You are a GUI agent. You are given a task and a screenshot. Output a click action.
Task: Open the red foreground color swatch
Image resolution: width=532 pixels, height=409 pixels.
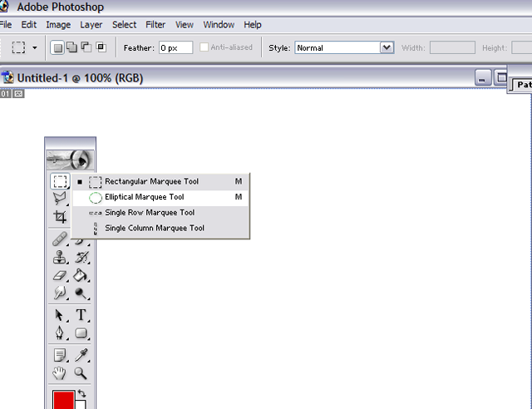point(63,400)
